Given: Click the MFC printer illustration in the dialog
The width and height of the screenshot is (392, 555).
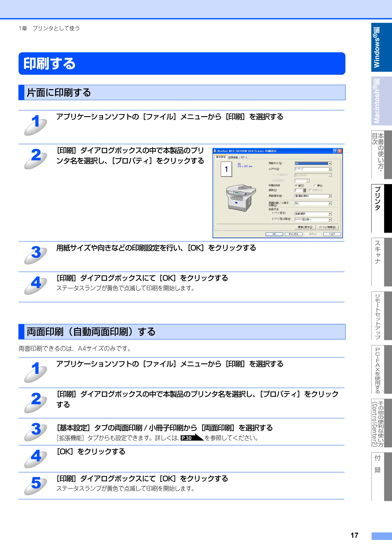Looking at the screenshot, I should click(241, 198).
